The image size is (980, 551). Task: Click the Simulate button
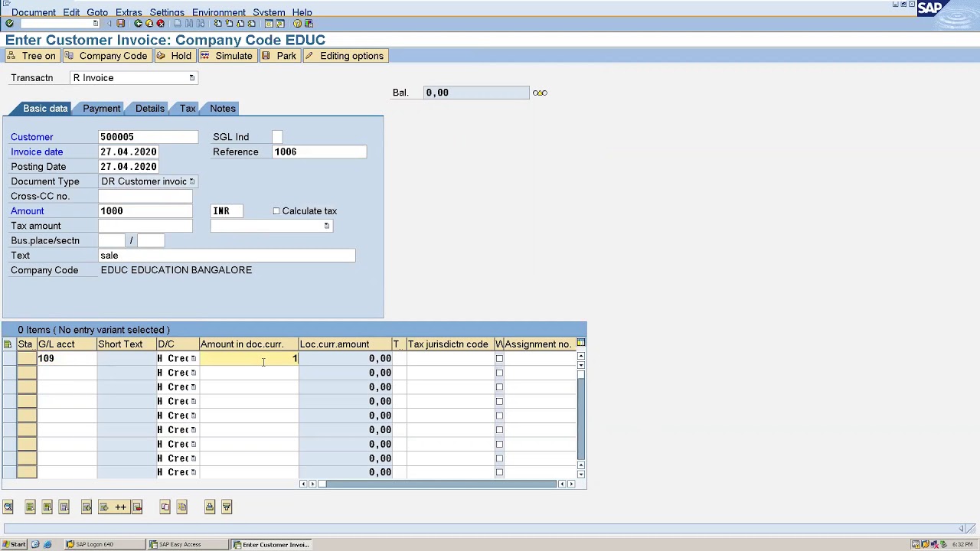pos(227,56)
